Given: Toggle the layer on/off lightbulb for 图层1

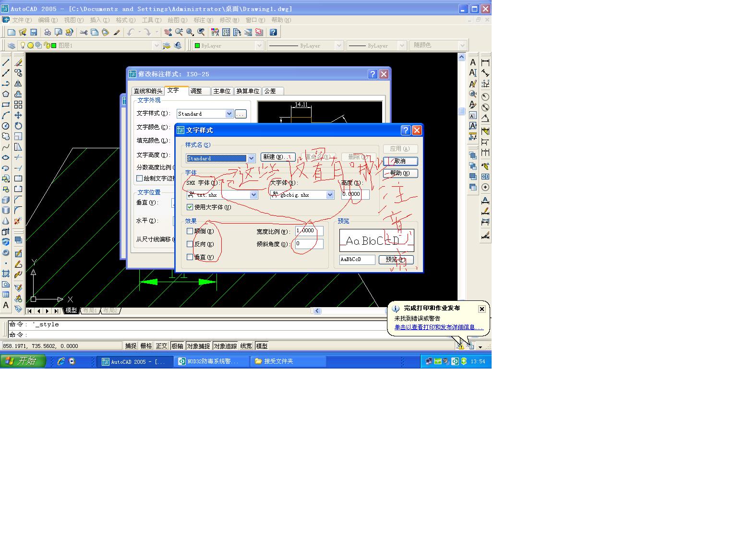Looking at the screenshot, I should coord(22,45).
